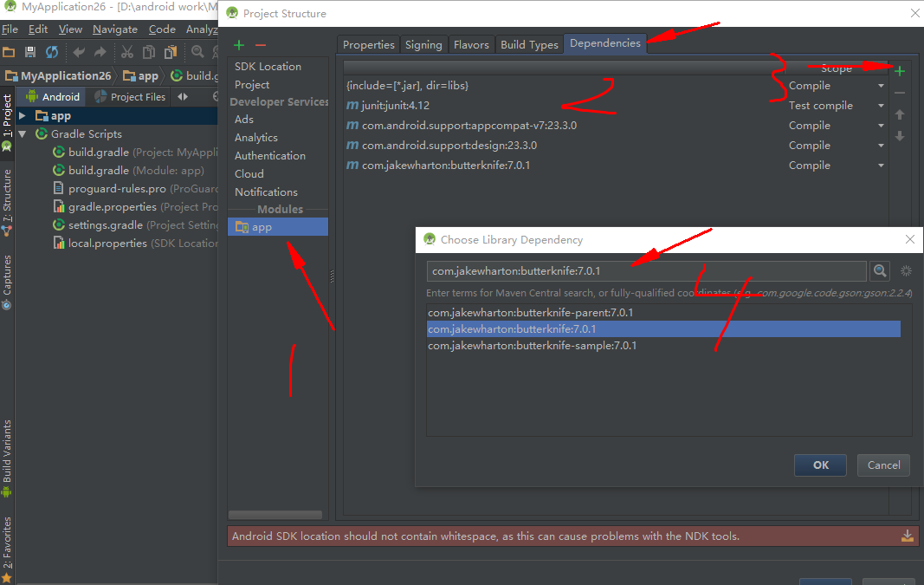Open the scope dropdown for the libs jar dependency

[x=881, y=86]
